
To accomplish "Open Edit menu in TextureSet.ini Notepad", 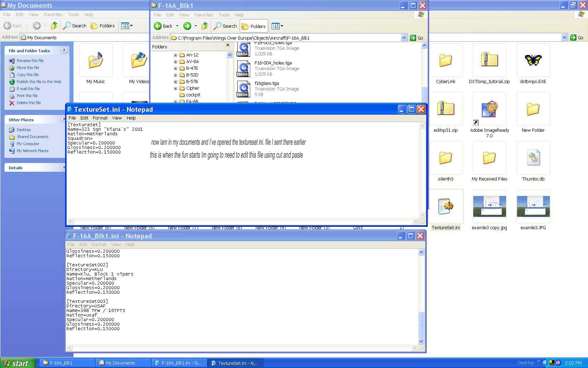I will pyautogui.click(x=84, y=118).
